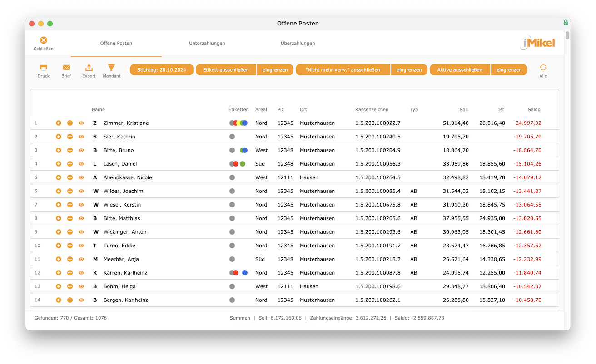Toggle eye icon for Bitte, Bruno row
The image size is (596, 364).
click(x=81, y=150)
